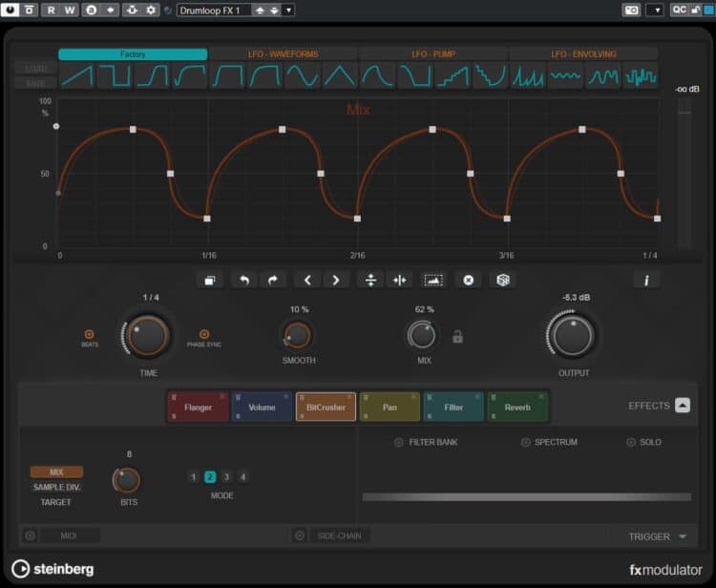Click the select-range snapshot curve icon
Image resolution: width=716 pixels, height=588 pixels.
433,281
